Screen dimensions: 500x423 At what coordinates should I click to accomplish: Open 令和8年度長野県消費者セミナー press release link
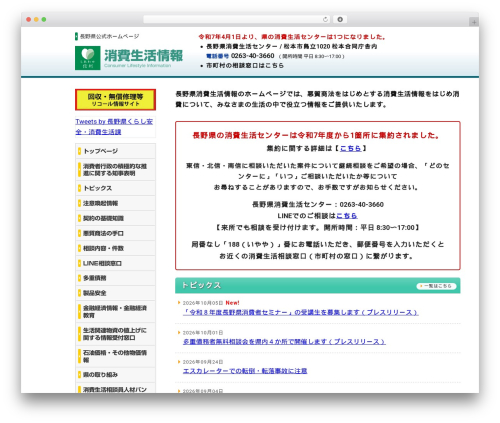pyautogui.click(x=300, y=312)
